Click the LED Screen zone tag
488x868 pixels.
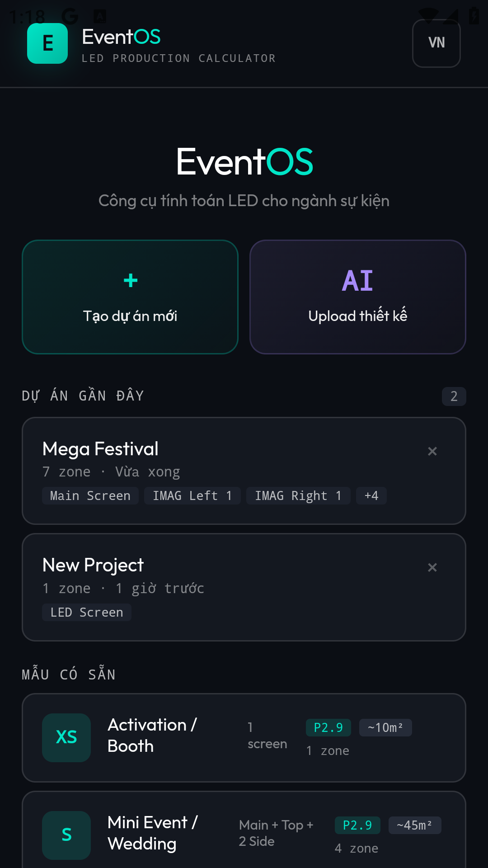tap(87, 613)
